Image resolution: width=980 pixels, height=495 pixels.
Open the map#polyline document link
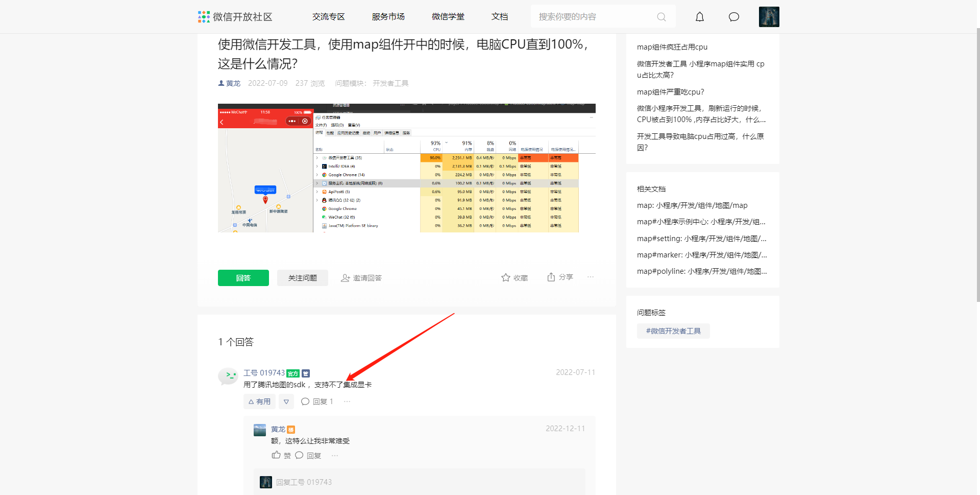coord(702,271)
